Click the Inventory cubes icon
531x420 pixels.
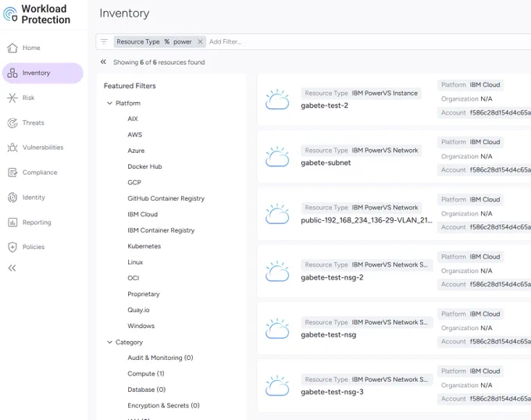tap(12, 73)
